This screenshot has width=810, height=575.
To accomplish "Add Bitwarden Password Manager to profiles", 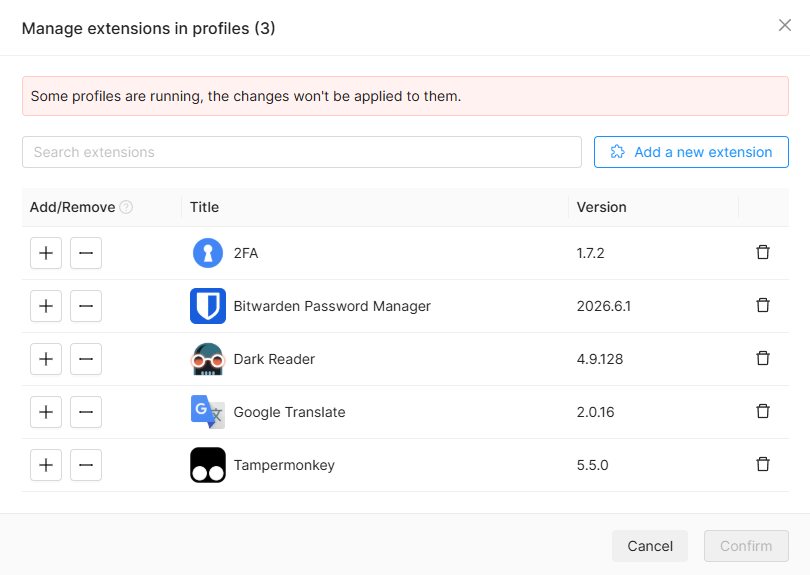I will click(x=46, y=306).
